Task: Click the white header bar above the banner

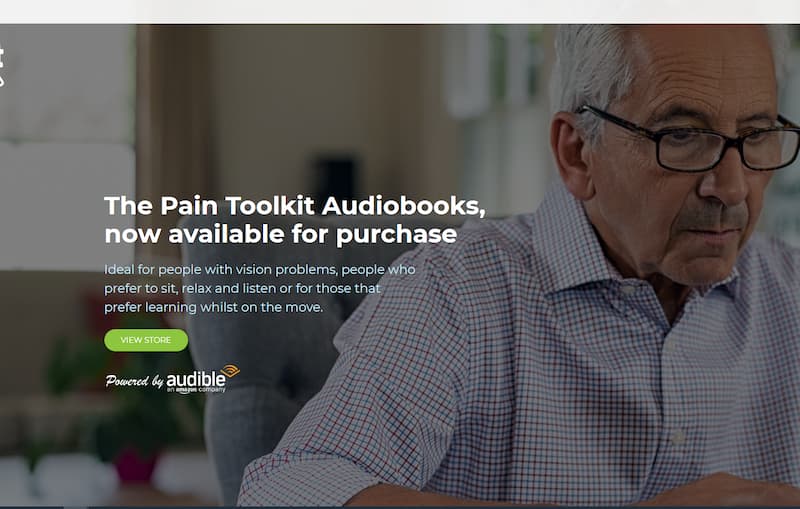Action: coord(400,11)
